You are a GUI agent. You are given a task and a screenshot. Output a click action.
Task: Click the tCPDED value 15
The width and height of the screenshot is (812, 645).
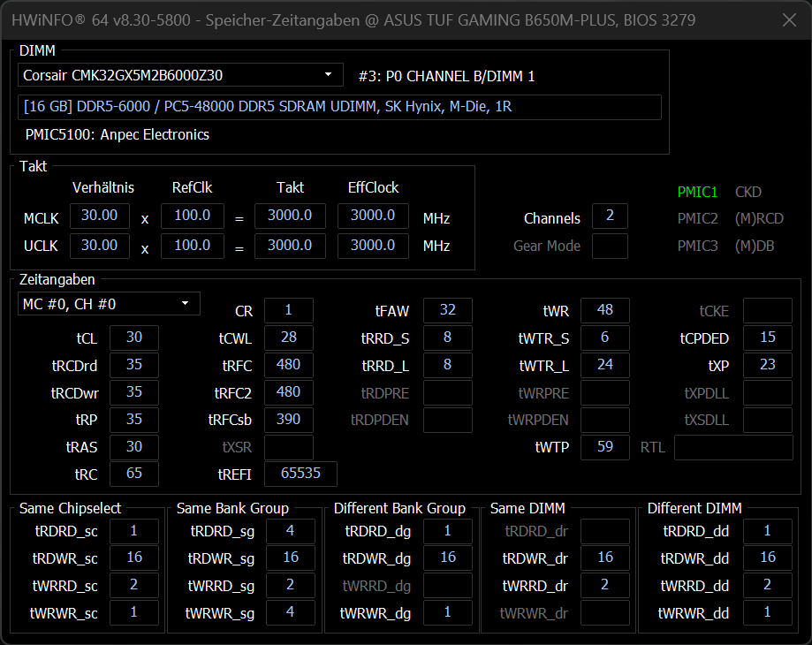pyautogui.click(x=768, y=338)
